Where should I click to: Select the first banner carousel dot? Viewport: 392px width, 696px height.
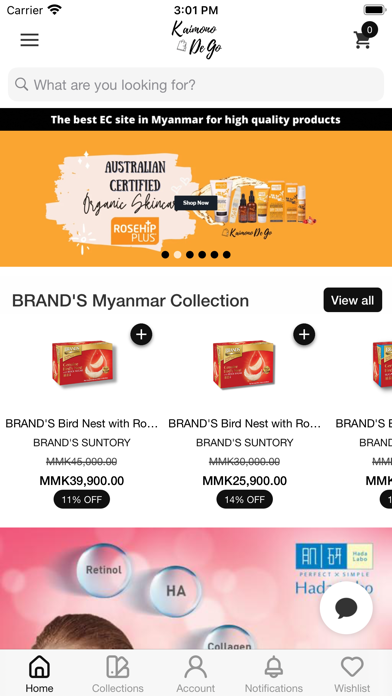[165, 254]
